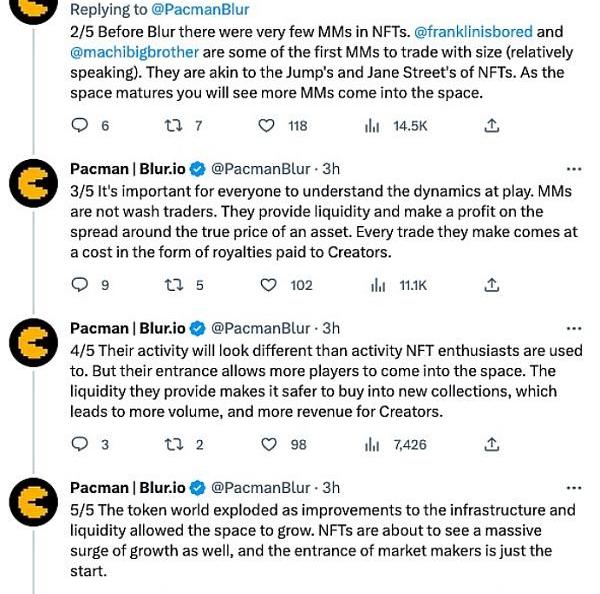Screen dimensions: 600x594
Task: Open more options for the 3/5 tweet
Action: coord(573,169)
